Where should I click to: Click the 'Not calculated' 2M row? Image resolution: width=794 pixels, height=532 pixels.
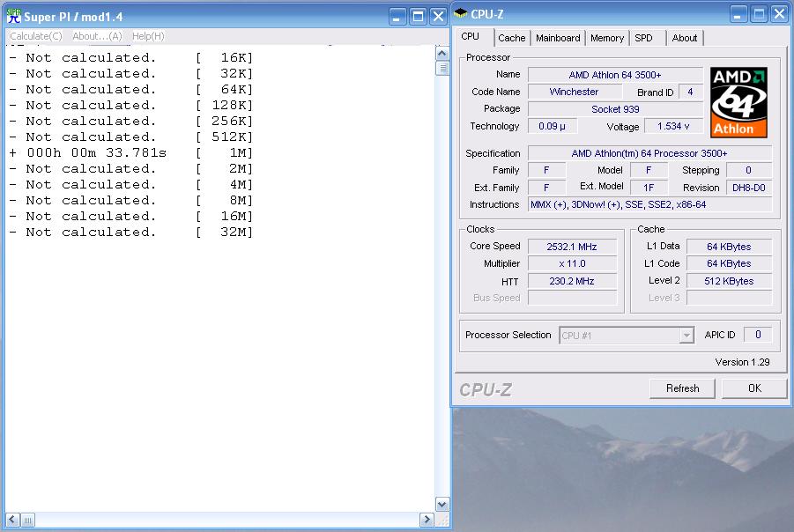pos(130,168)
